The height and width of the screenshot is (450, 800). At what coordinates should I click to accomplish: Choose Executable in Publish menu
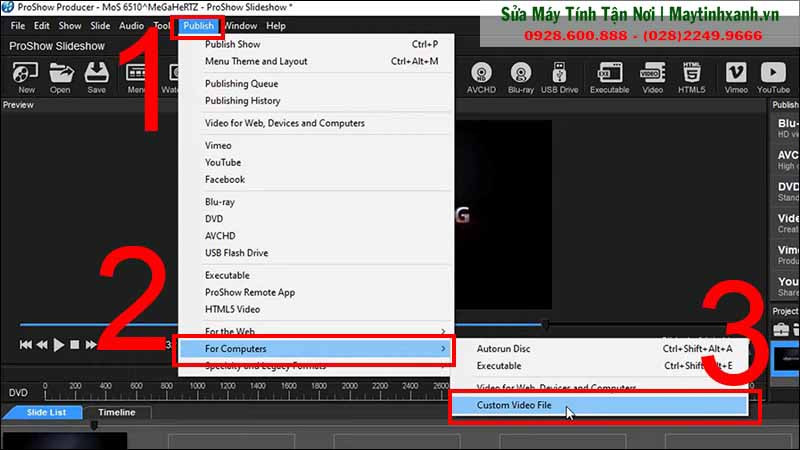click(x=316, y=276)
